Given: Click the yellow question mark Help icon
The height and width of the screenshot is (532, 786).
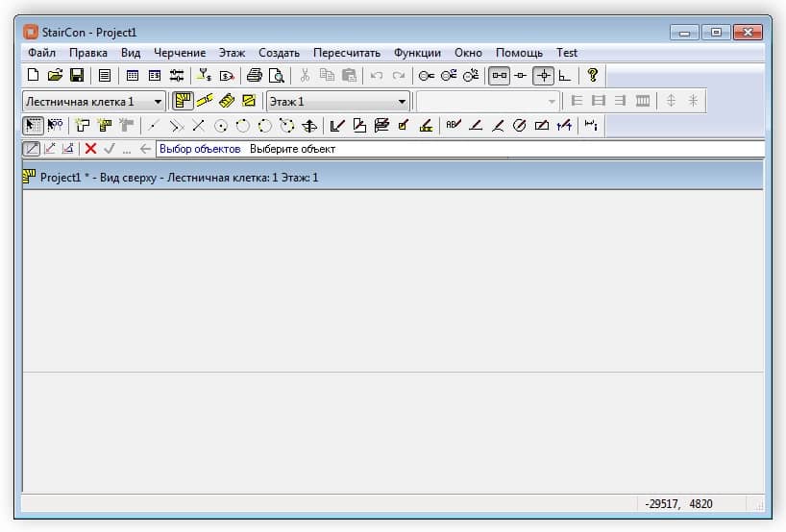Looking at the screenshot, I should 593,75.
